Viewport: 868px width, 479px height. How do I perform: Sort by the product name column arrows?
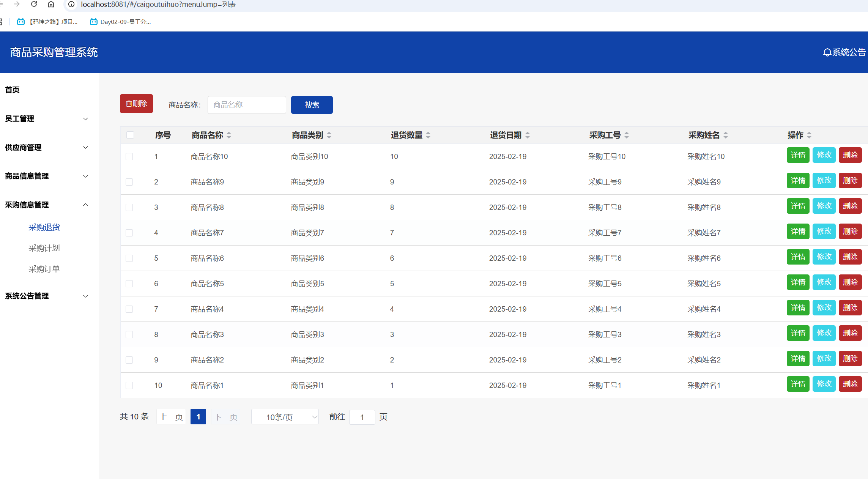click(x=229, y=135)
